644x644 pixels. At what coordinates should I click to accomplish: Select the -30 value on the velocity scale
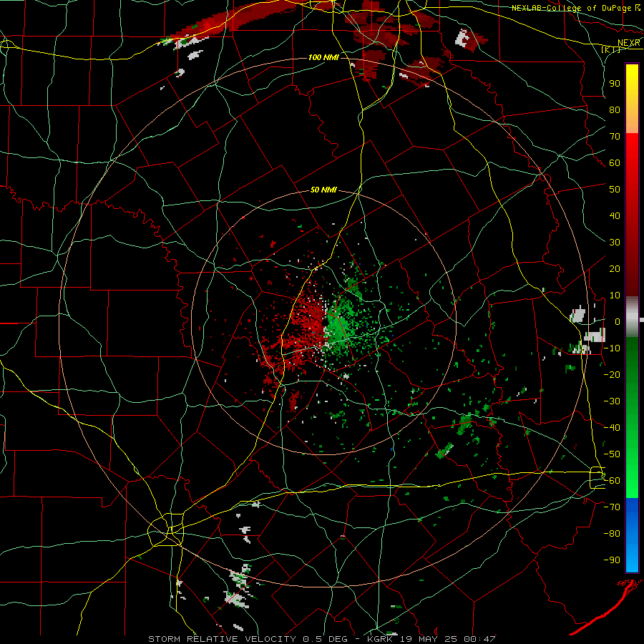[612, 401]
